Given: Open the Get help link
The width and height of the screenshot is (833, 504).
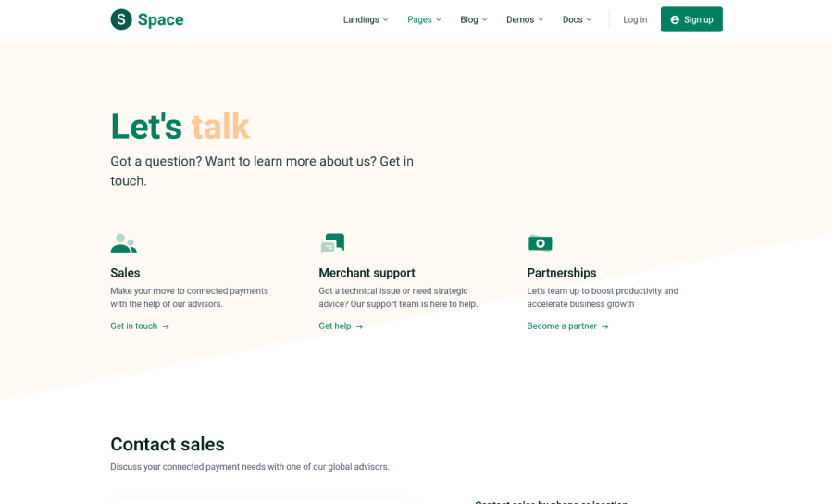Looking at the screenshot, I should 335,326.
